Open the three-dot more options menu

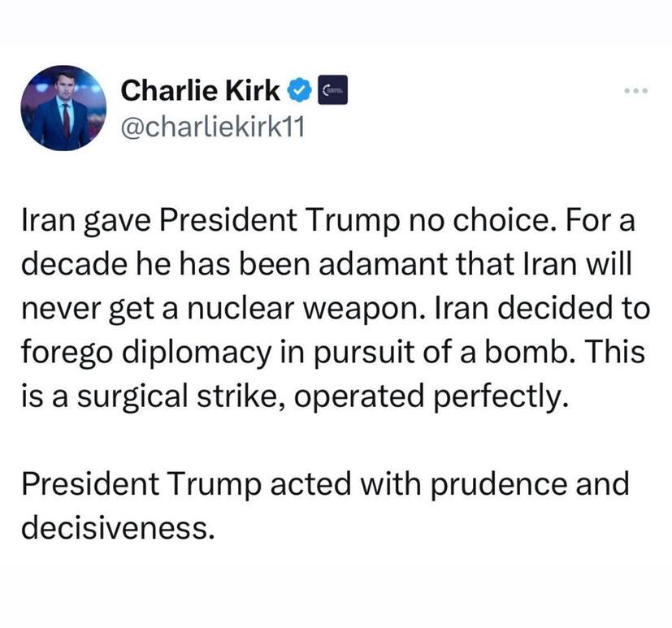tap(636, 90)
